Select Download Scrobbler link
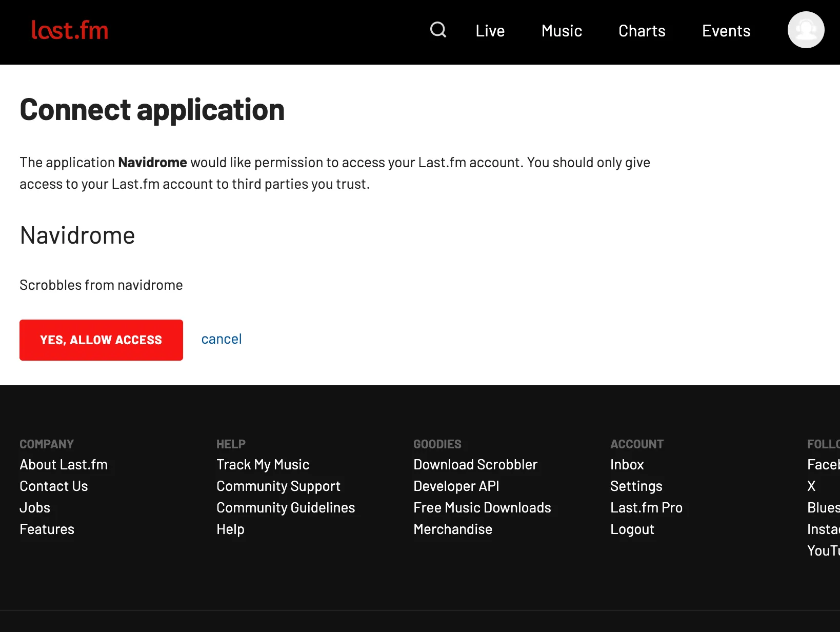The image size is (840, 632). pos(475,464)
